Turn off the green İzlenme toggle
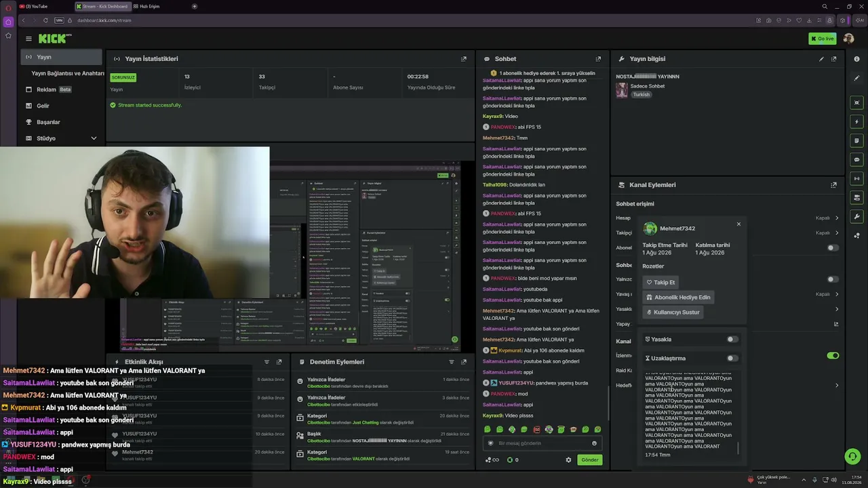The width and height of the screenshot is (868, 488). (x=833, y=355)
